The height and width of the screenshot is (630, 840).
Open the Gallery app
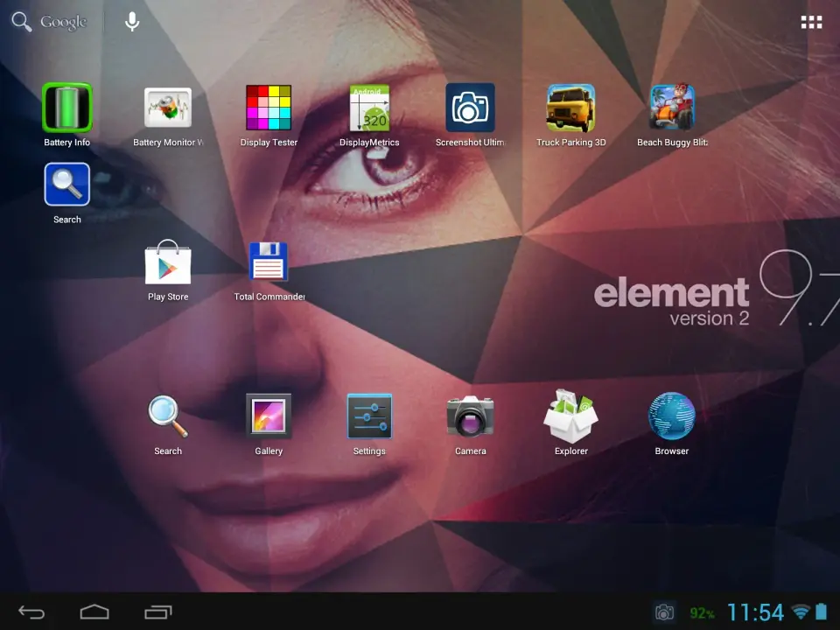tap(269, 416)
